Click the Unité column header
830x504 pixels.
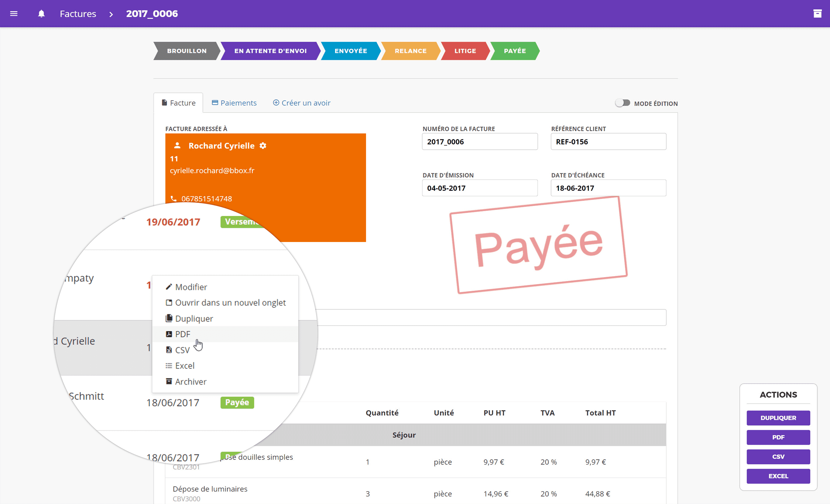tap(444, 413)
